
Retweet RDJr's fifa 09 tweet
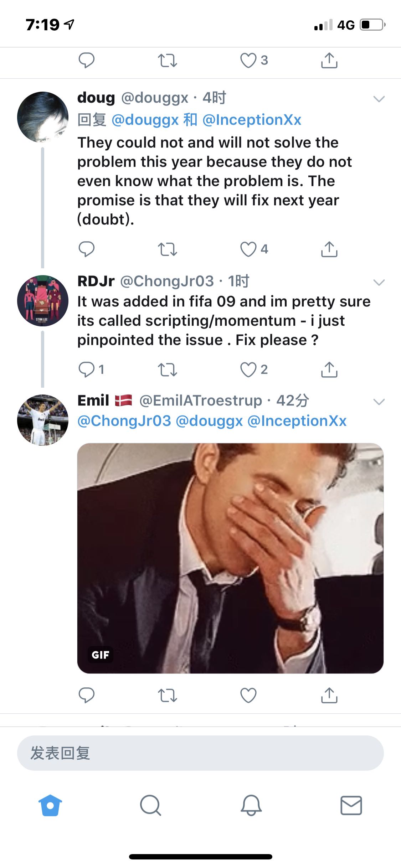167,370
